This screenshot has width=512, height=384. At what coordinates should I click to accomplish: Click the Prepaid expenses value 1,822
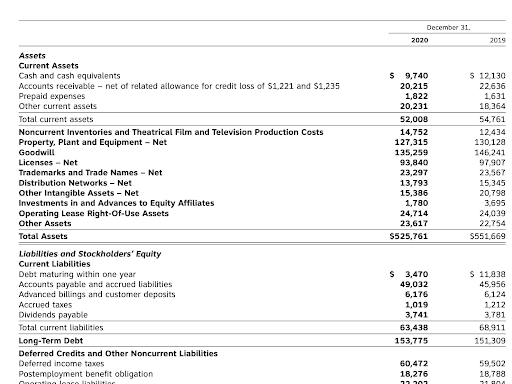tap(416, 96)
